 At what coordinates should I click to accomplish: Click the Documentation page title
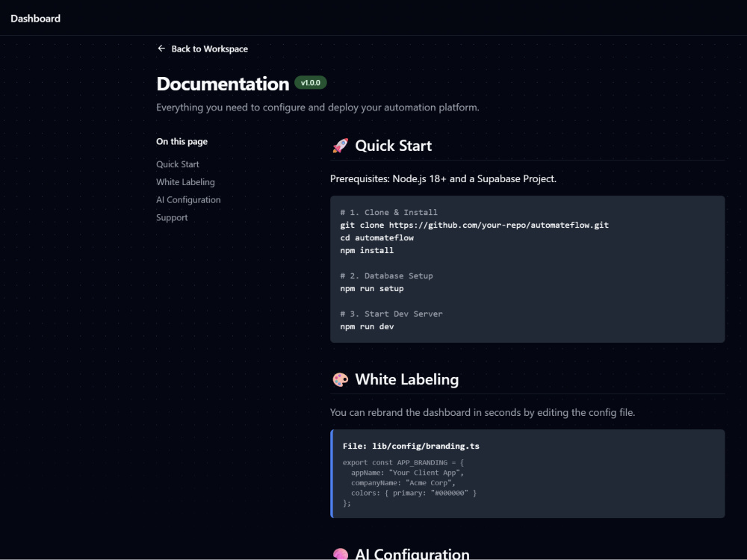click(x=223, y=84)
